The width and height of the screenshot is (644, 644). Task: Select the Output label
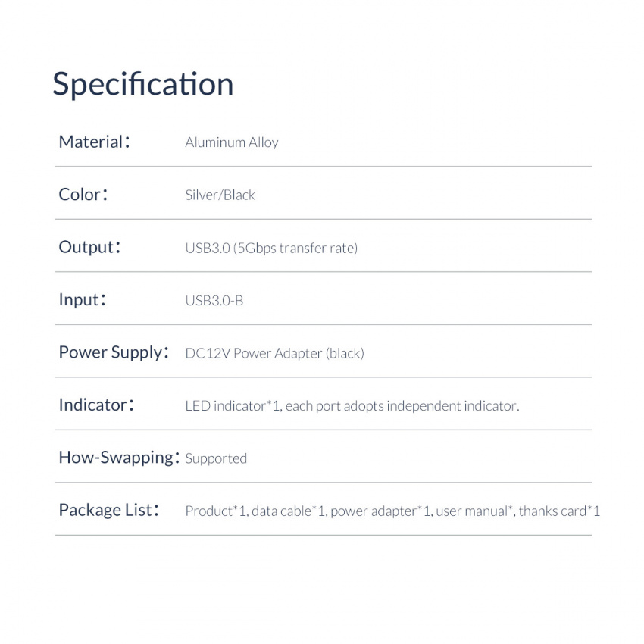pyautogui.click(x=89, y=247)
